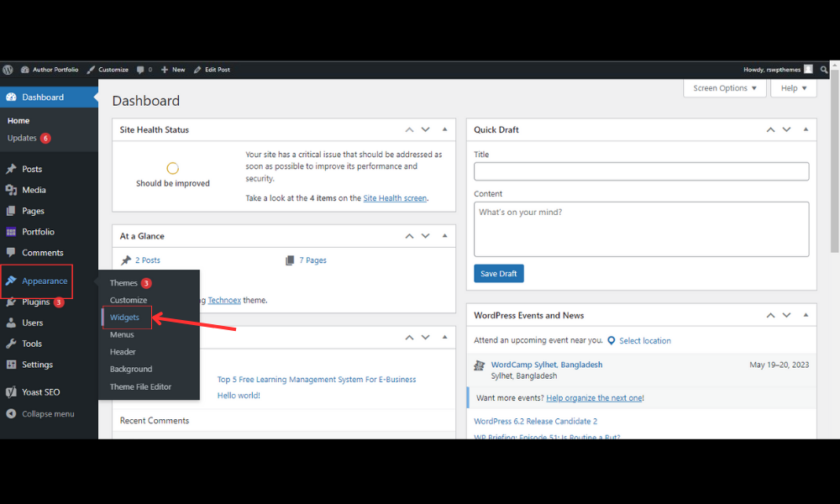Viewport: 840px width, 504px height.
Task: Move Quick Draft panel down
Action: coord(786,129)
